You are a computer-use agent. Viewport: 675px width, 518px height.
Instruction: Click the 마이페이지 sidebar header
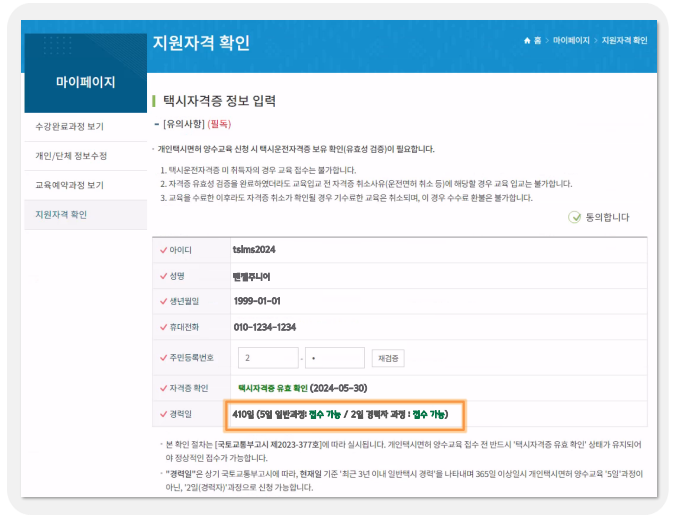click(86, 82)
